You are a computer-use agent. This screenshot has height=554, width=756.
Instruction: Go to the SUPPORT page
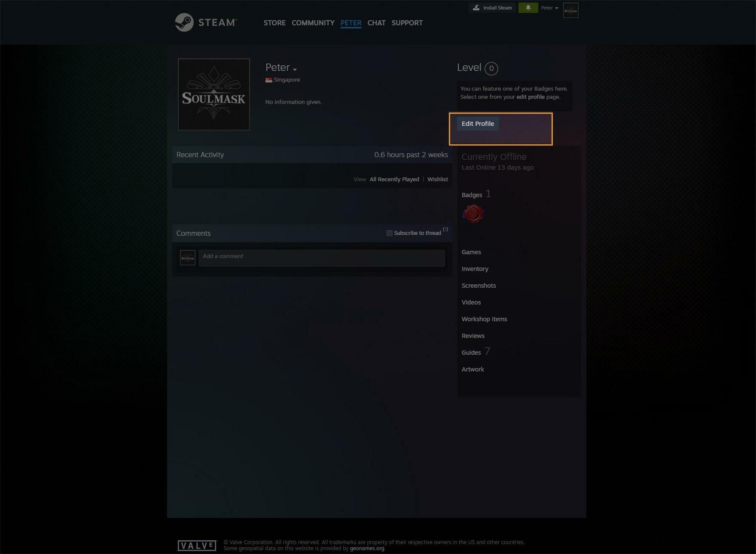(x=407, y=23)
